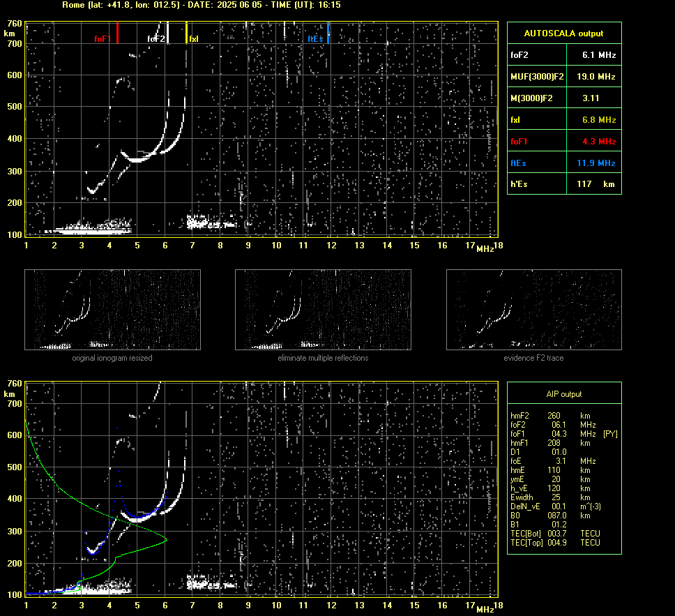Viewport: 675px width, 616px height.
Task: Click the MUF(3000)F2 label cell
Action: point(537,76)
